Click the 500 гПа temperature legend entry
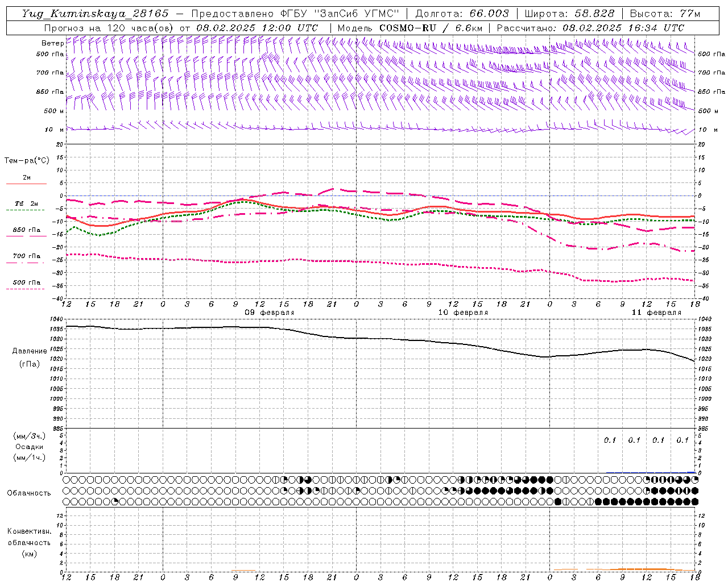Screen dimensions: 728x582 click(27, 282)
